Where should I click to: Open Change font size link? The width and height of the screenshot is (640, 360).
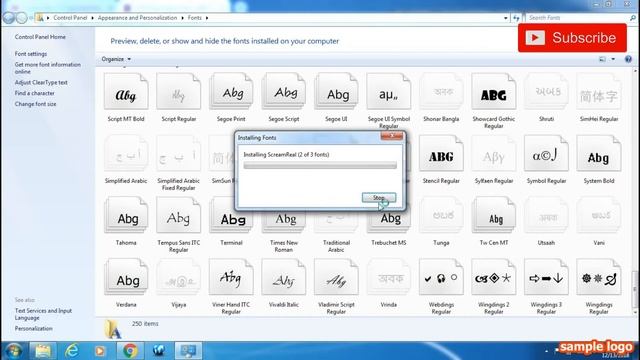[36, 104]
